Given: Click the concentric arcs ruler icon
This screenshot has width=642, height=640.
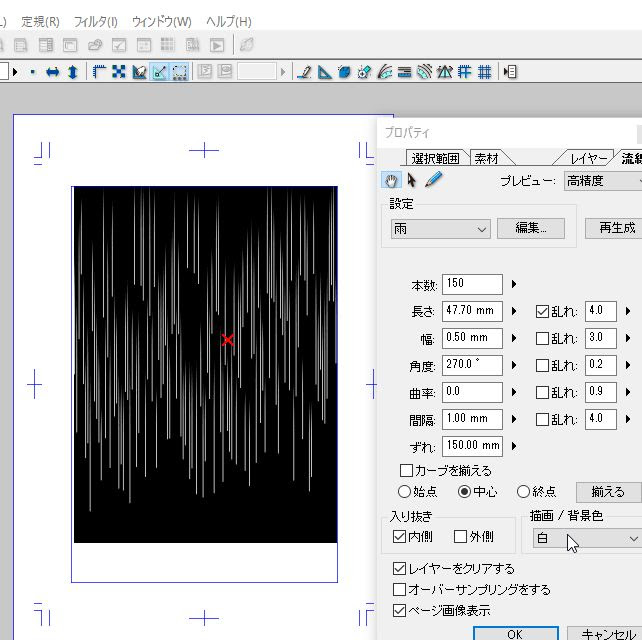Looking at the screenshot, I should pos(425,72).
